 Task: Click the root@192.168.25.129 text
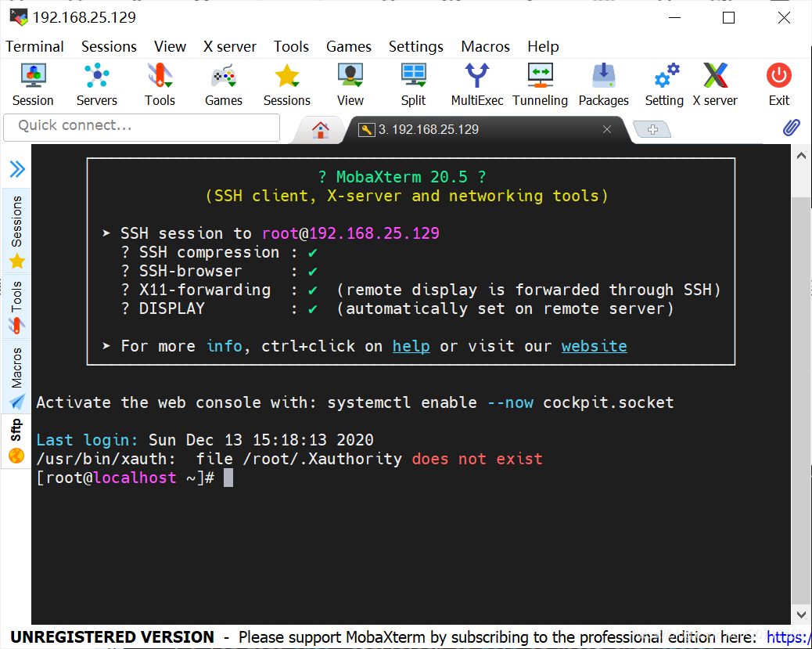350,233
